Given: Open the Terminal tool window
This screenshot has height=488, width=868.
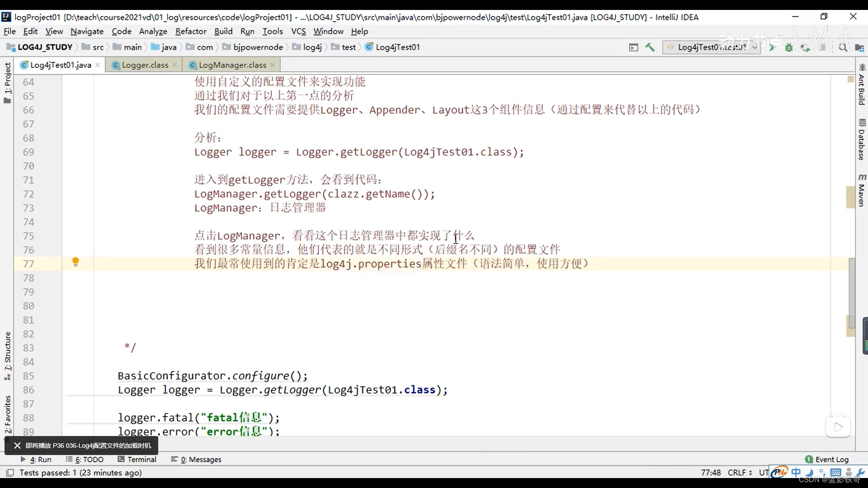Looking at the screenshot, I should [137, 459].
